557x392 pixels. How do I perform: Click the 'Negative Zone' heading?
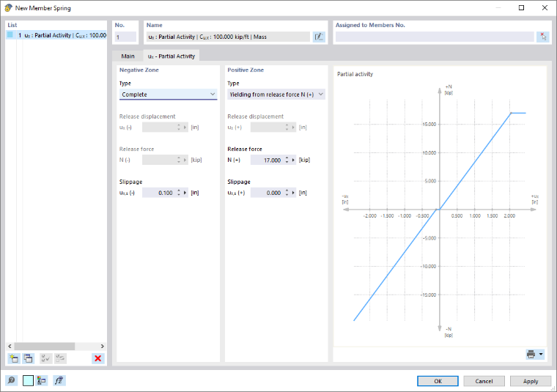[x=139, y=70]
